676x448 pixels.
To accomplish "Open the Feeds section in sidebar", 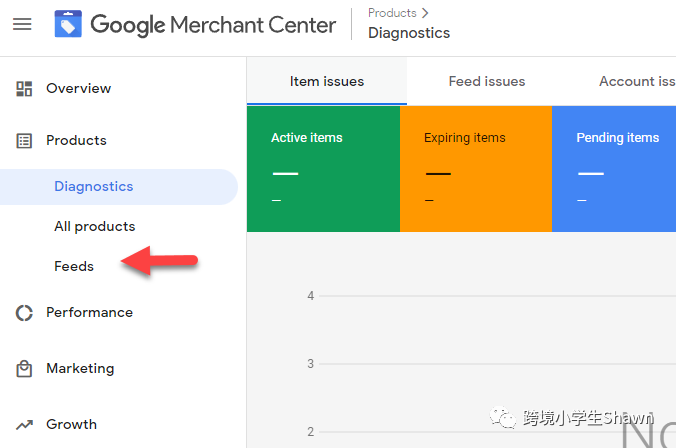I will coord(74,266).
